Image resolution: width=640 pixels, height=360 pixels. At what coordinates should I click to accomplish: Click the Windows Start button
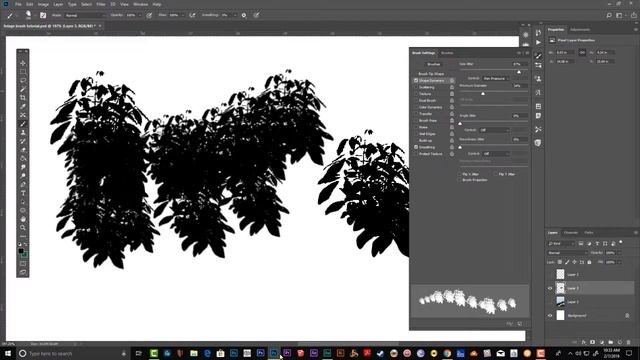point(7,353)
